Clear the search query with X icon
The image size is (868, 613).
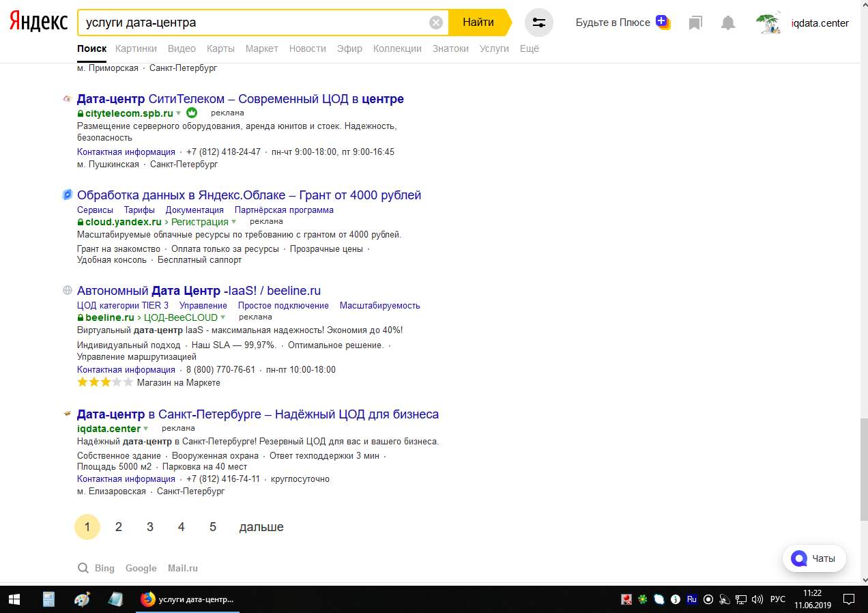pos(435,23)
